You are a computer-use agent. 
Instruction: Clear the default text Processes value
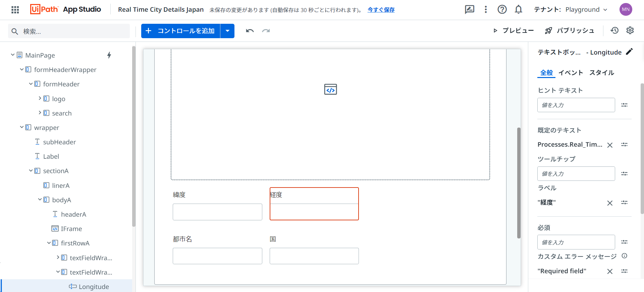[610, 145]
